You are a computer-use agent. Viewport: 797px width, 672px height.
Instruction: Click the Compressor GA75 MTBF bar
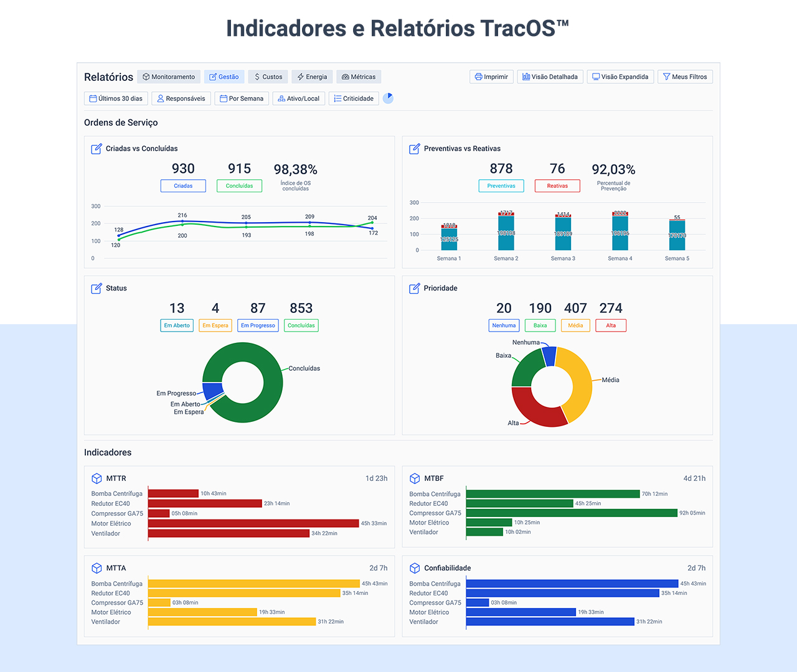click(572, 513)
